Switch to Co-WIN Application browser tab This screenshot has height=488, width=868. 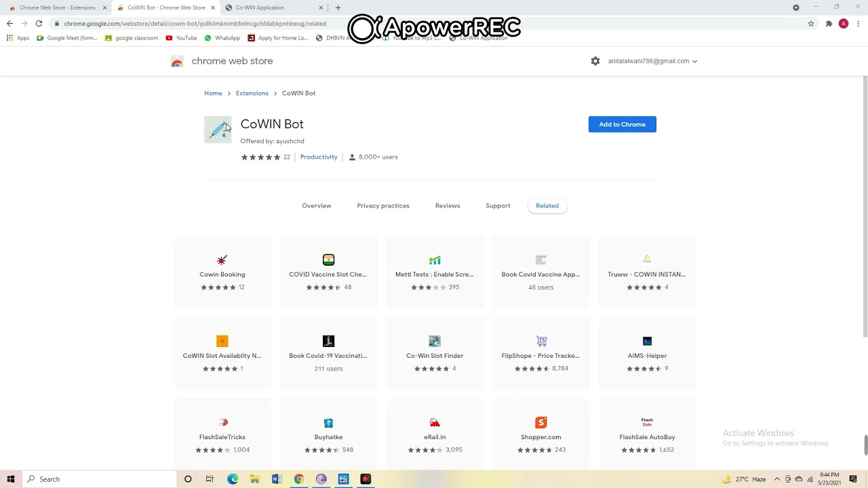click(x=274, y=7)
